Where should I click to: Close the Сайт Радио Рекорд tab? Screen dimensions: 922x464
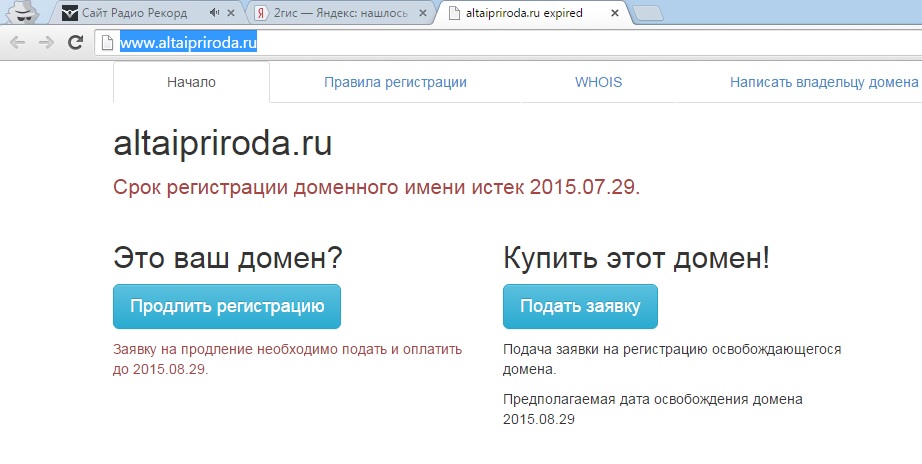[231, 14]
